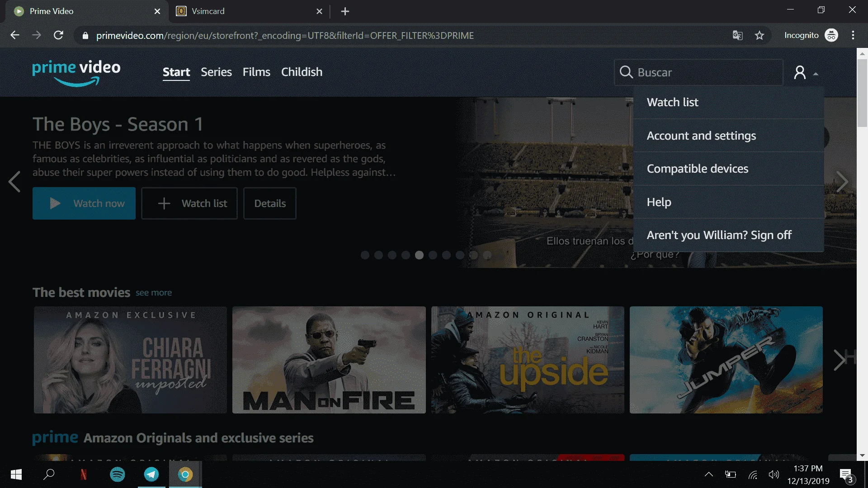This screenshot has width=868, height=488.
Task: Select Compatible devices in profile menu
Action: pos(728,169)
